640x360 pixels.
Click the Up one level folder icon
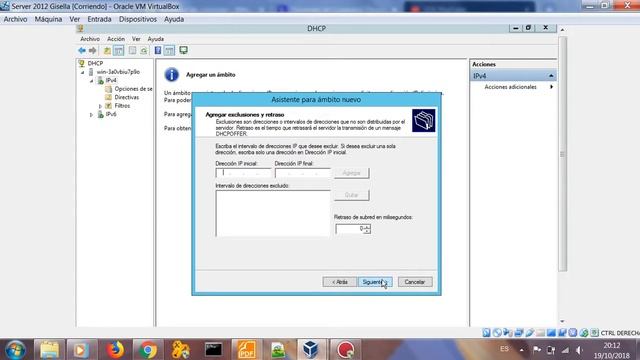click(x=107, y=50)
